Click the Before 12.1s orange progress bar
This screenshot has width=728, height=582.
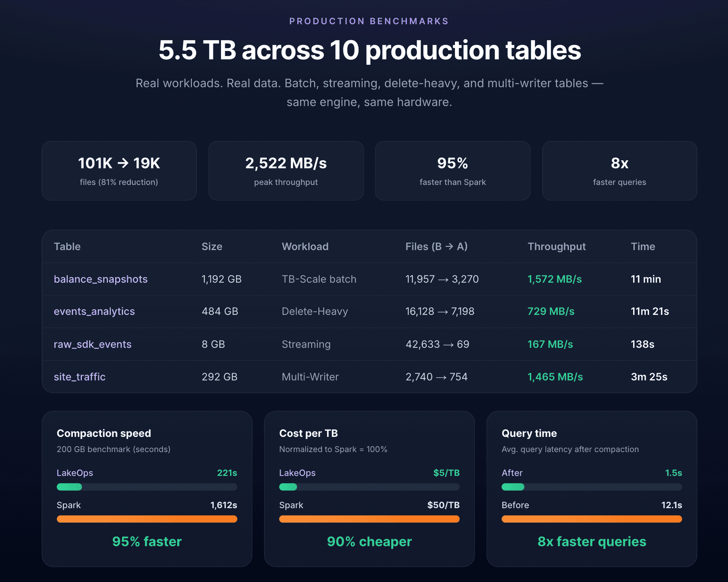pyautogui.click(x=592, y=519)
